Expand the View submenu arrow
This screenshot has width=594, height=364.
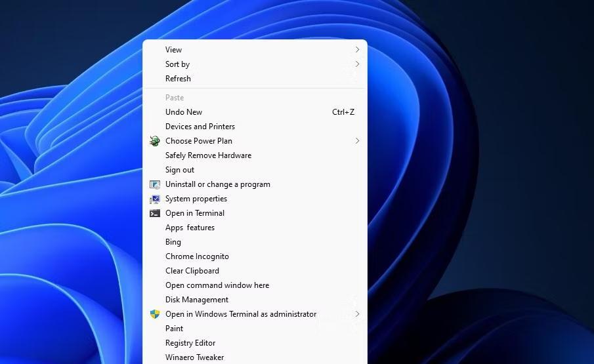(x=357, y=50)
